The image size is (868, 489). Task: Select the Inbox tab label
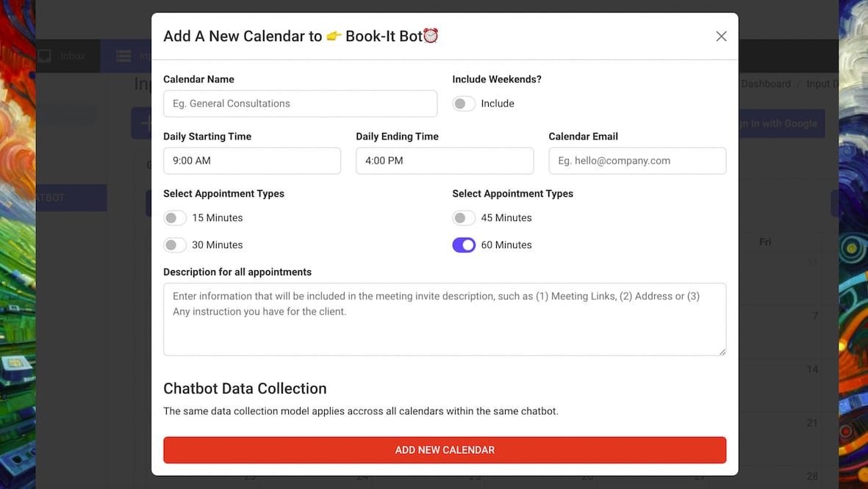73,56
